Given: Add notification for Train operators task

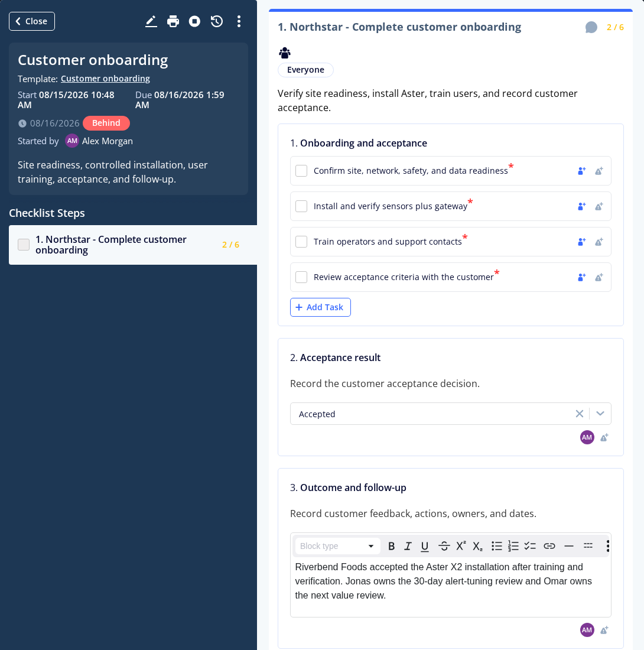Looking at the screenshot, I should pos(599,242).
